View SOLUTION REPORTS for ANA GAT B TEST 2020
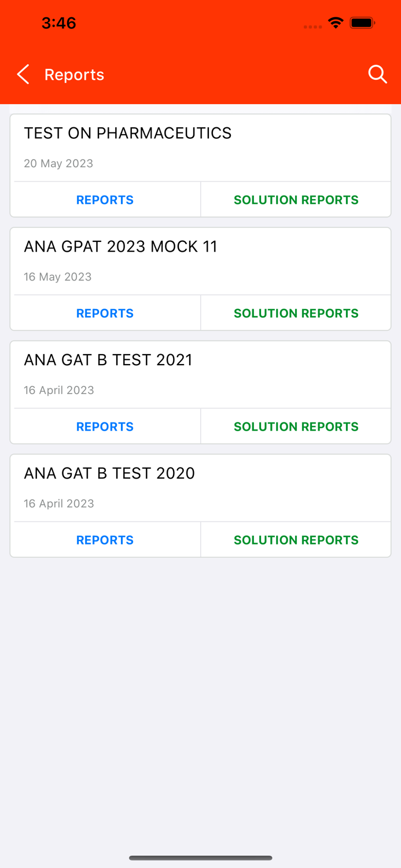The height and width of the screenshot is (868, 401). [296, 539]
